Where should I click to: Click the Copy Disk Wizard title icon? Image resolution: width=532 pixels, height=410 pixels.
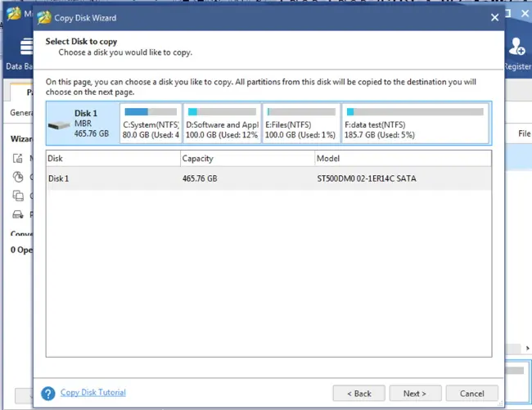click(44, 18)
